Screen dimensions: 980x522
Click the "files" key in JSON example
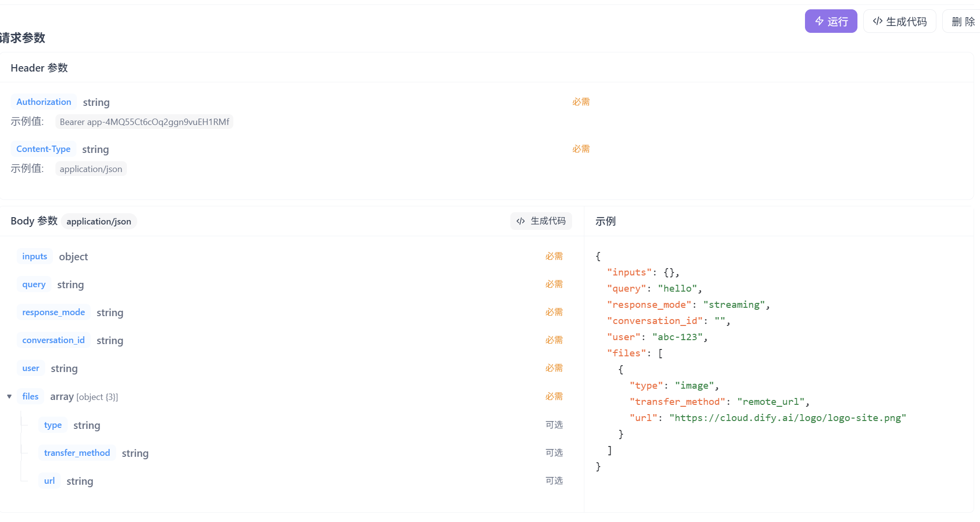tap(627, 353)
